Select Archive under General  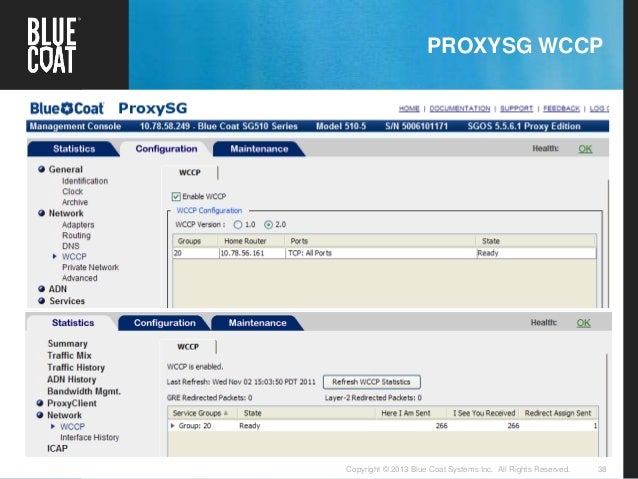coord(75,202)
